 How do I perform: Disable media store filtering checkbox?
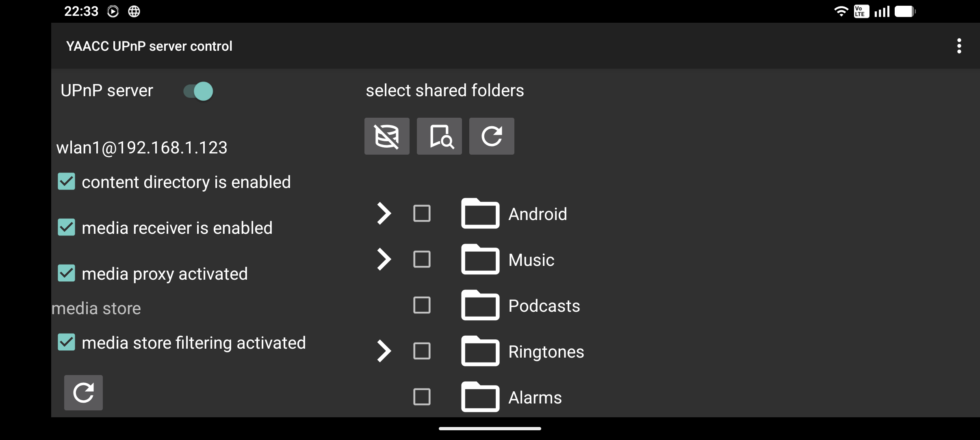pos(67,343)
